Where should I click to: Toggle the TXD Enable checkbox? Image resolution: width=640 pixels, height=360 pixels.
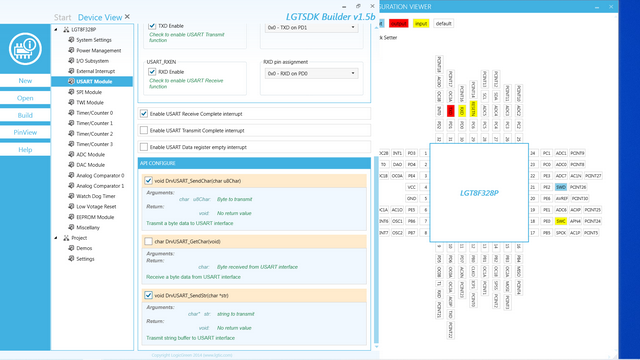tap(152, 26)
